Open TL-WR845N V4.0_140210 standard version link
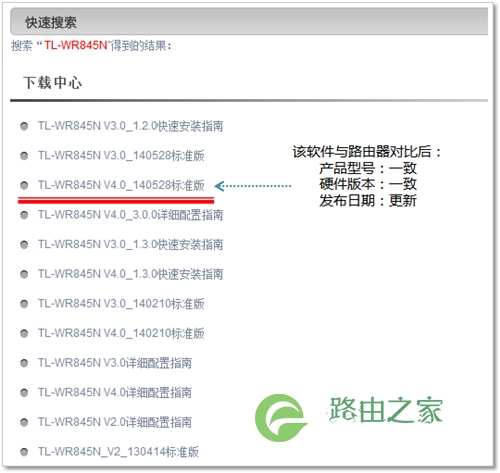Screen dimensions: 500x473 coord(121,333)
